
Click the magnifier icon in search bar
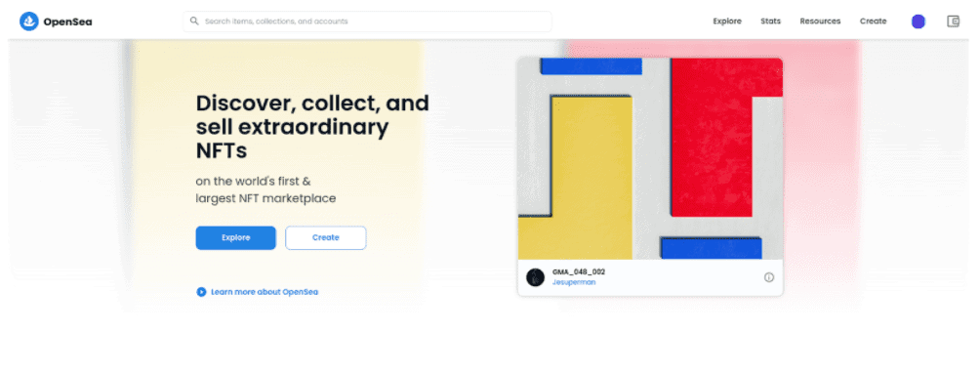[194, 21]
